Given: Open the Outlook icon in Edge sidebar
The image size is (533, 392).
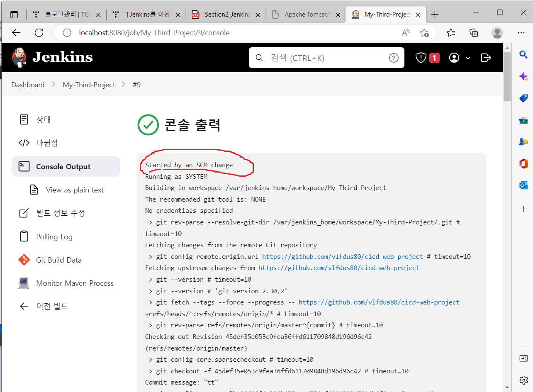Looking at the screenshot, I should [523, 185].
